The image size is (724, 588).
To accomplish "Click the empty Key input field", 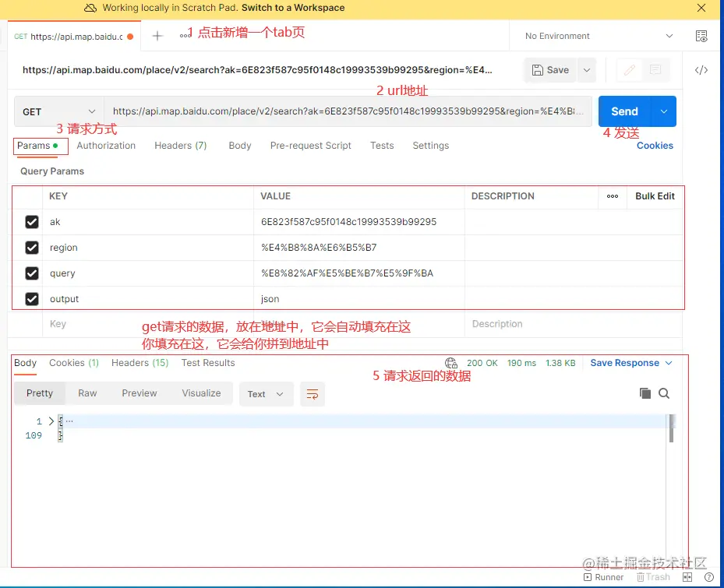I will (148, 324).
